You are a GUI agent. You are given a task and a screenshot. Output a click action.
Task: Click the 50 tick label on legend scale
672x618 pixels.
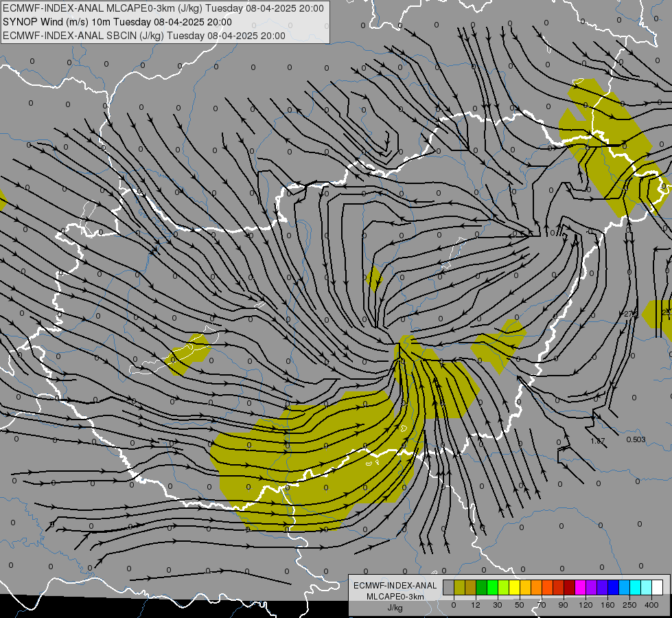coord(520,605)
